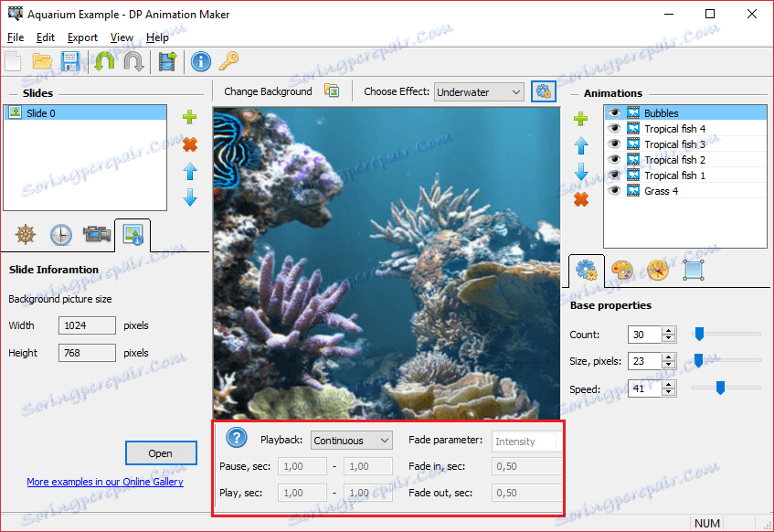774x532 pixels.
Task: Move the slide down
Action: [190, 197]
